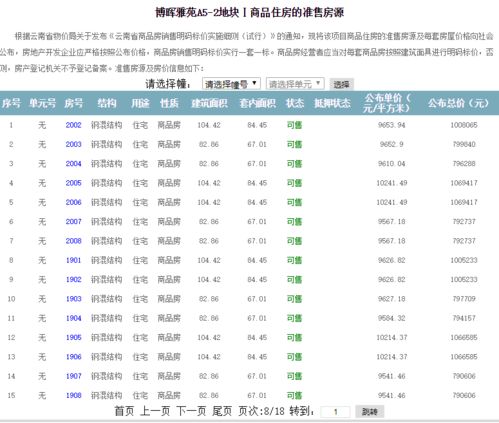The image size is (499, 423).
Task: Click the 结构 column header
Action: (x=107, y=103)
